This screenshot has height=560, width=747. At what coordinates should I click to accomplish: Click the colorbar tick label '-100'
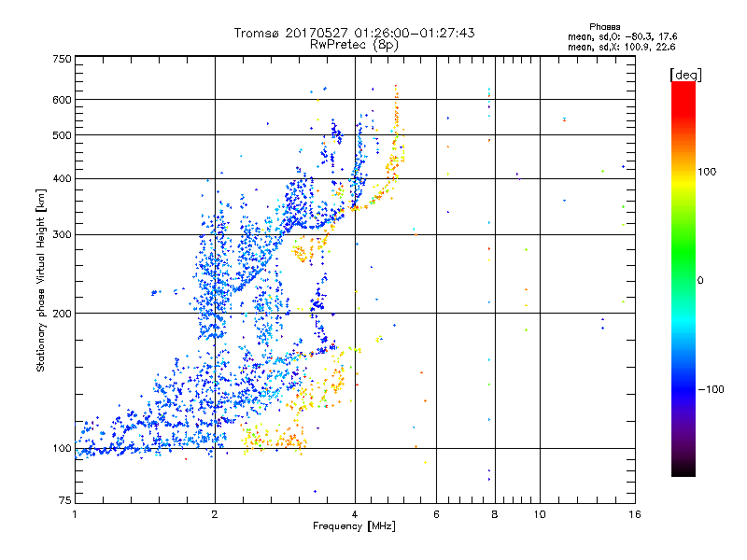point(711,389)
